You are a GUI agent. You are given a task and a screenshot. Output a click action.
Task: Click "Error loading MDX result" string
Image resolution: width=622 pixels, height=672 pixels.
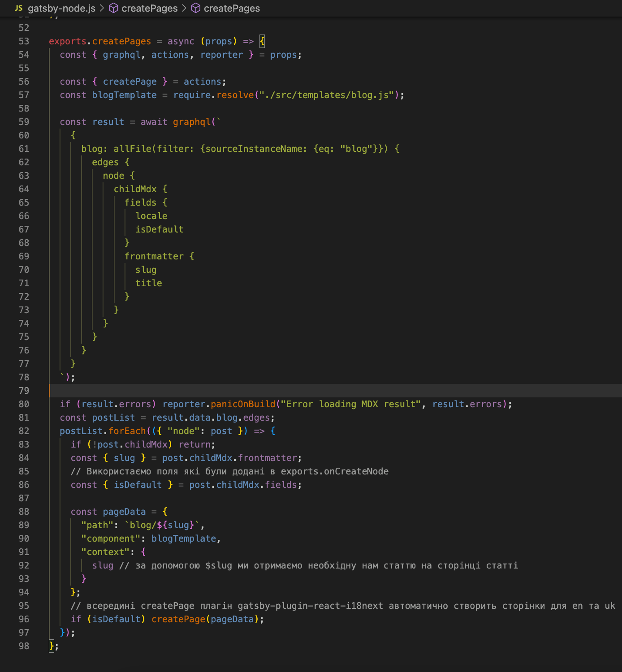tap(351, 404)
